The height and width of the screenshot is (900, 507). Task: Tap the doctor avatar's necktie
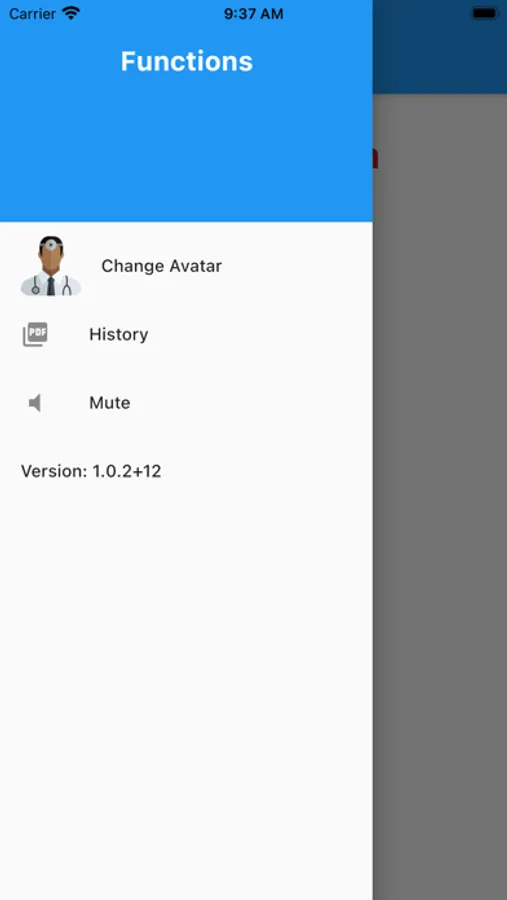(x=51, y=286)
